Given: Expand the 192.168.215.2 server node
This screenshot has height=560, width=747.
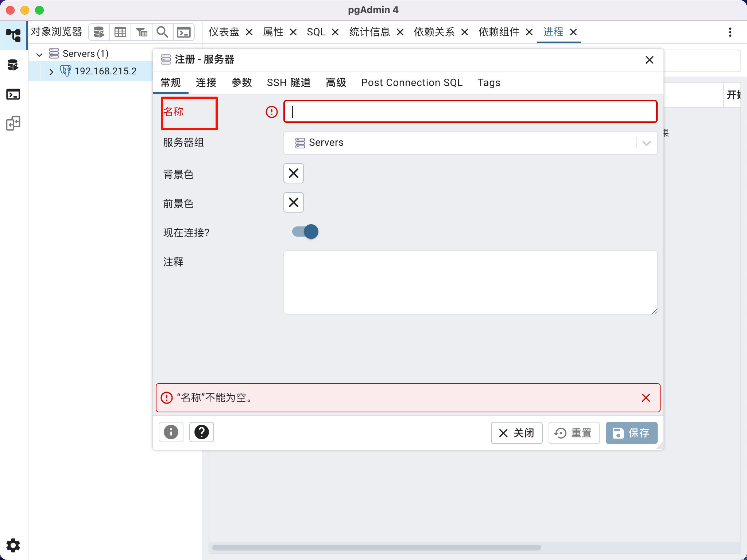Looking at the screenshot, I should pyautogui.click(x=51, y=71).
